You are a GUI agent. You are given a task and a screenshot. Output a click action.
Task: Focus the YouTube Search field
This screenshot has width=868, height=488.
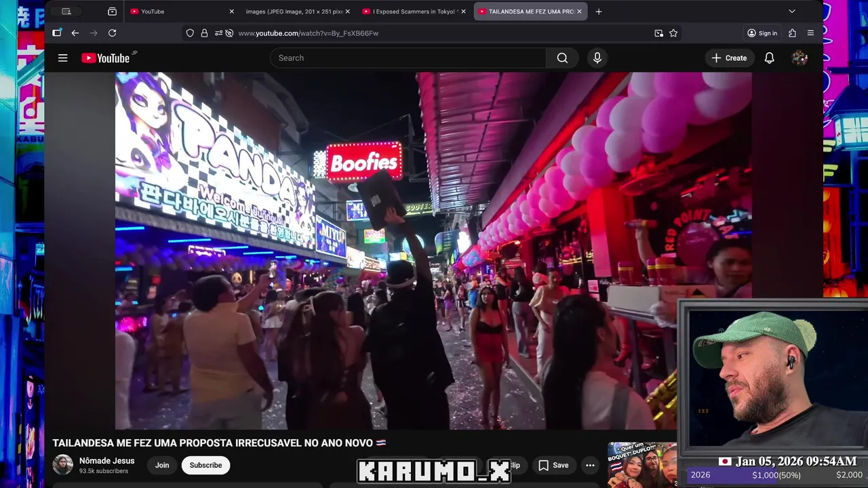408,58
